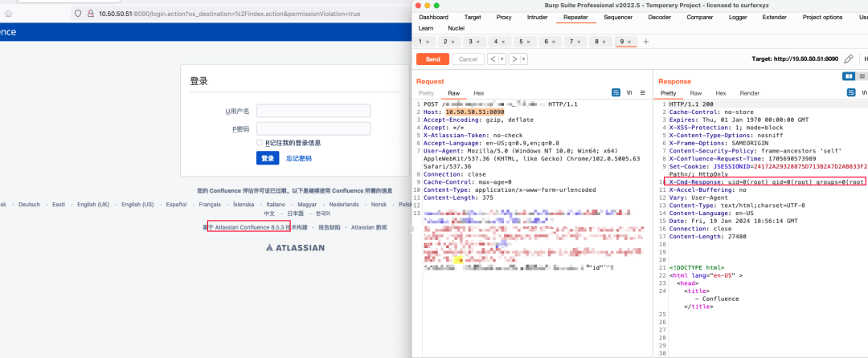
Task: Switch language to Nederlands
Action: 344,205
